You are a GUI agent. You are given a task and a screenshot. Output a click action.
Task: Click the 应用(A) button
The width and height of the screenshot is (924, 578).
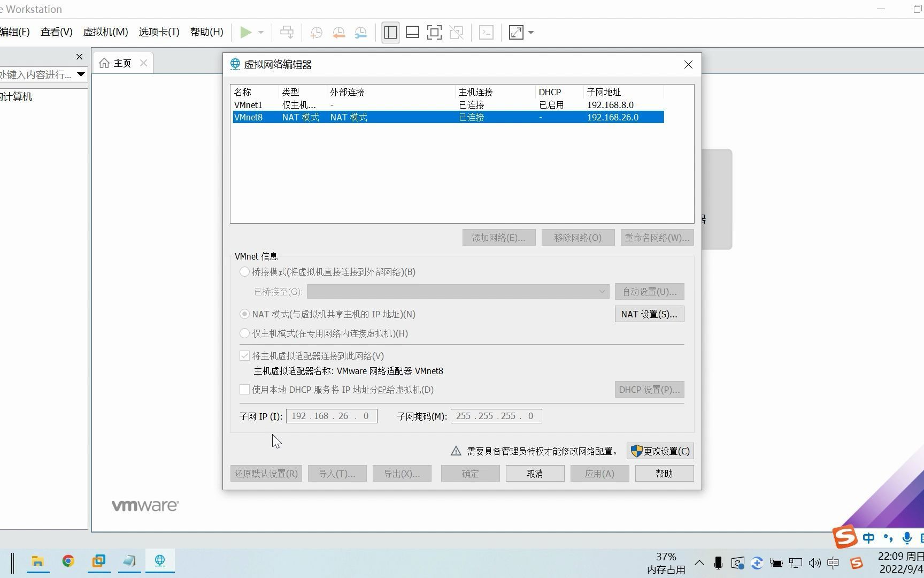(x=600, y=474)
